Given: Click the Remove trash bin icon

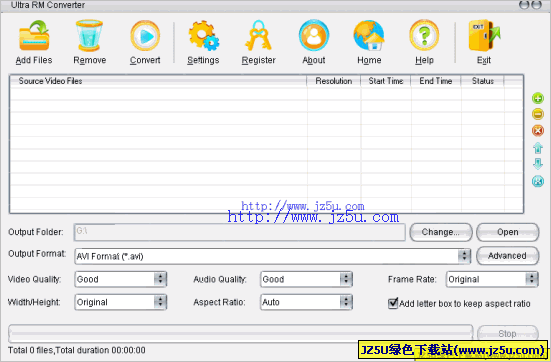Looking at the screenshot, I should tap(89, 35).
